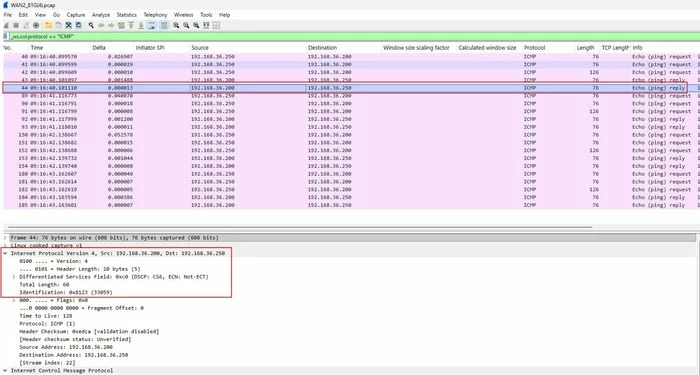The image size is (700, 375).
Task: Toggle packet list colorization
Action: click(164, 25)
